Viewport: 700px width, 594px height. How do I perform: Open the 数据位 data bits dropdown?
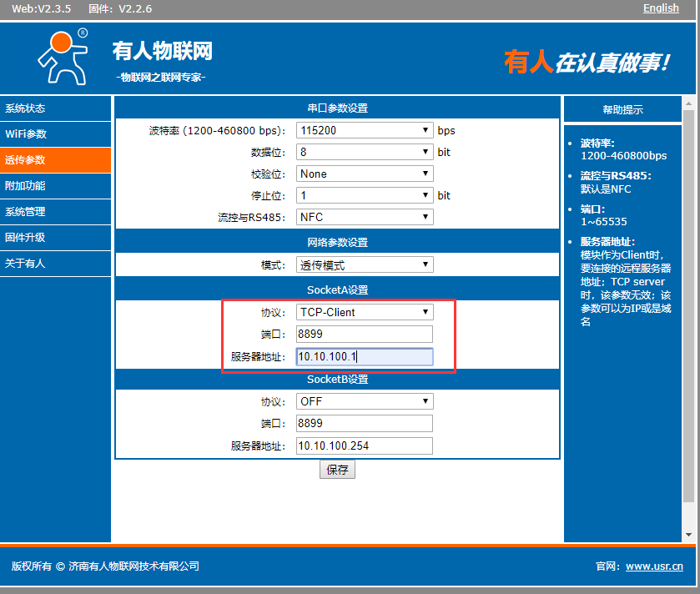coord(365,153)
